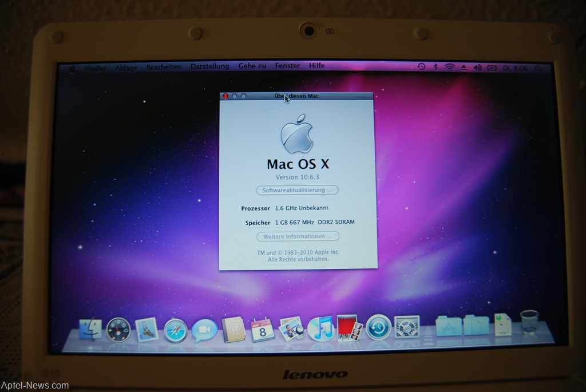
Task: Open the Bluetooth status menu
Action: click(435, 67)
